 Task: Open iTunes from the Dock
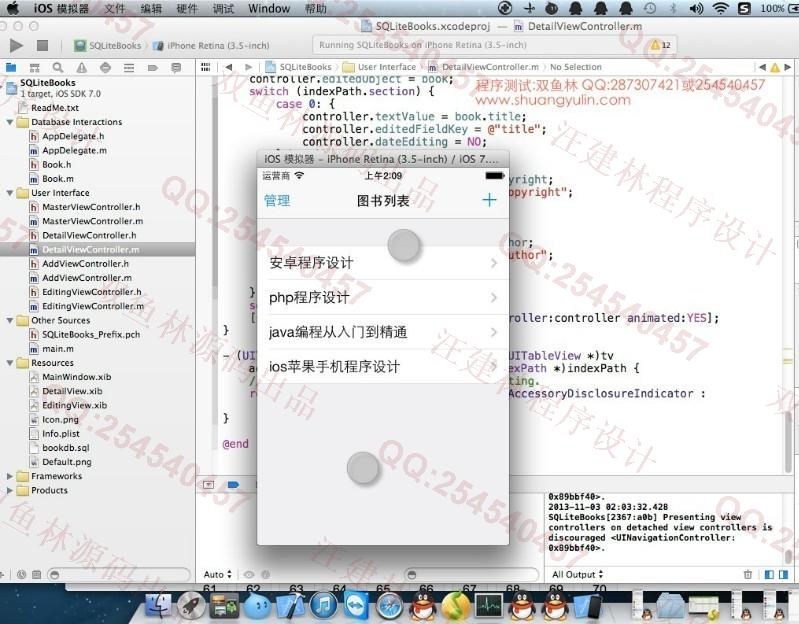[324, 605]
